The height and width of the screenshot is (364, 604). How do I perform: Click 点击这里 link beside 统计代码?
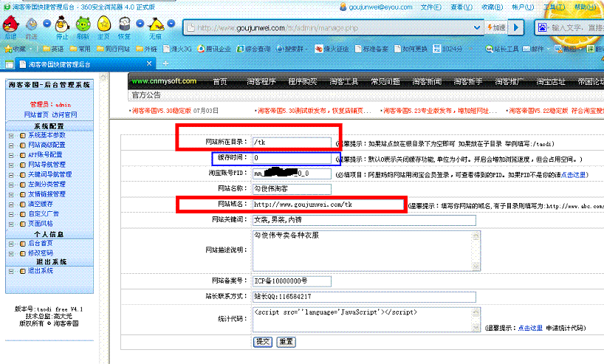click(530, 328)
